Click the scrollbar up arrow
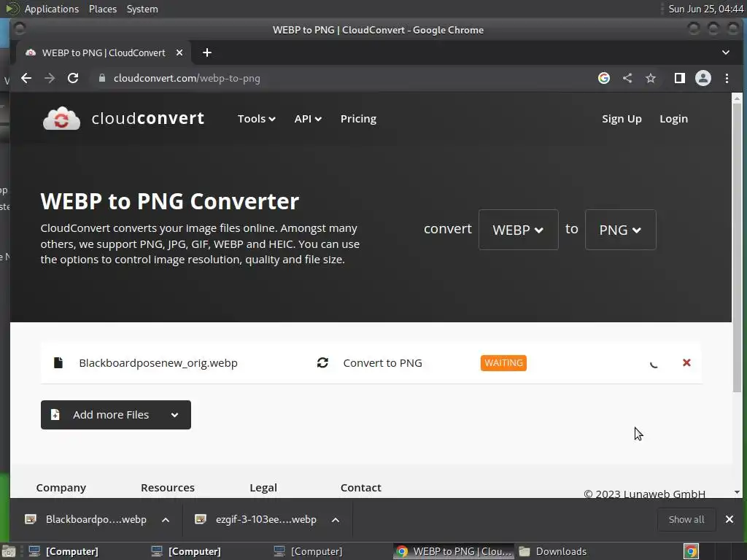Image resolution: width=747 pixels, height=560 pixels. tap(737, 98)
